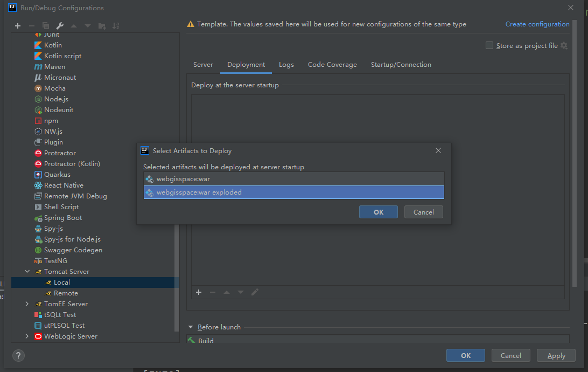
Task: Move configuration up arrow in left toolbar
Action: click(74, 26)
